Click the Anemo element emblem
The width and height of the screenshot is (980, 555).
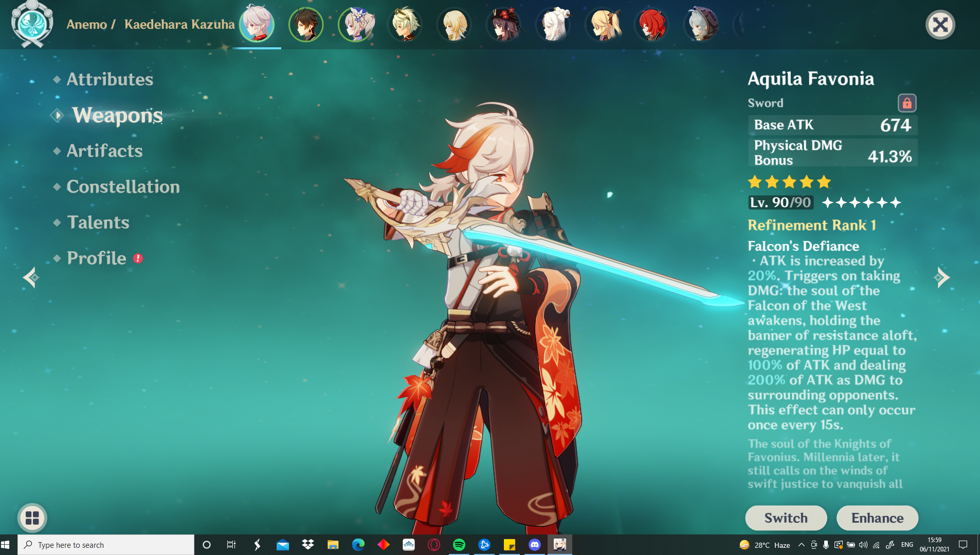32,24
